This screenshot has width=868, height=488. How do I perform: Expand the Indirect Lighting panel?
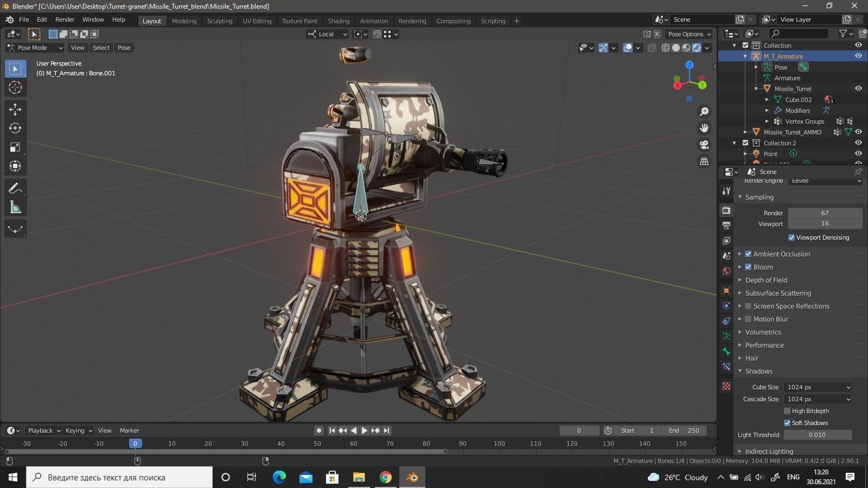coord(769,451)
